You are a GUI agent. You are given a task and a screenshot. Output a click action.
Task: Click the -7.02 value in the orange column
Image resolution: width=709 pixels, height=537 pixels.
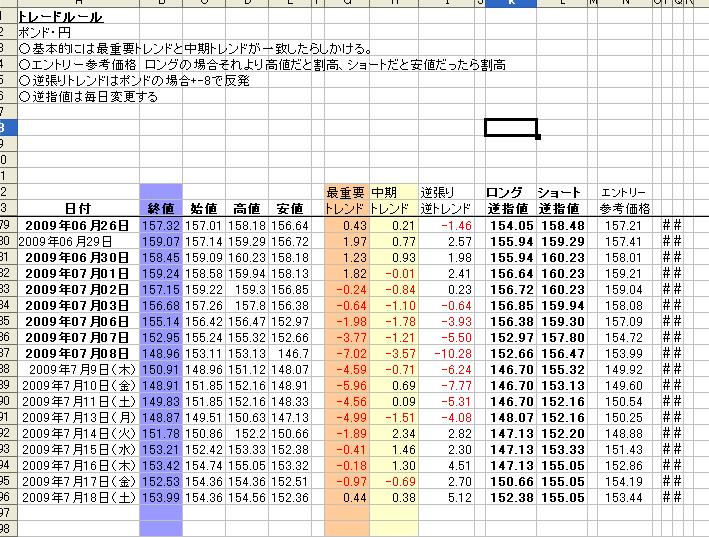pyautogui.click(x=347, y=354)
